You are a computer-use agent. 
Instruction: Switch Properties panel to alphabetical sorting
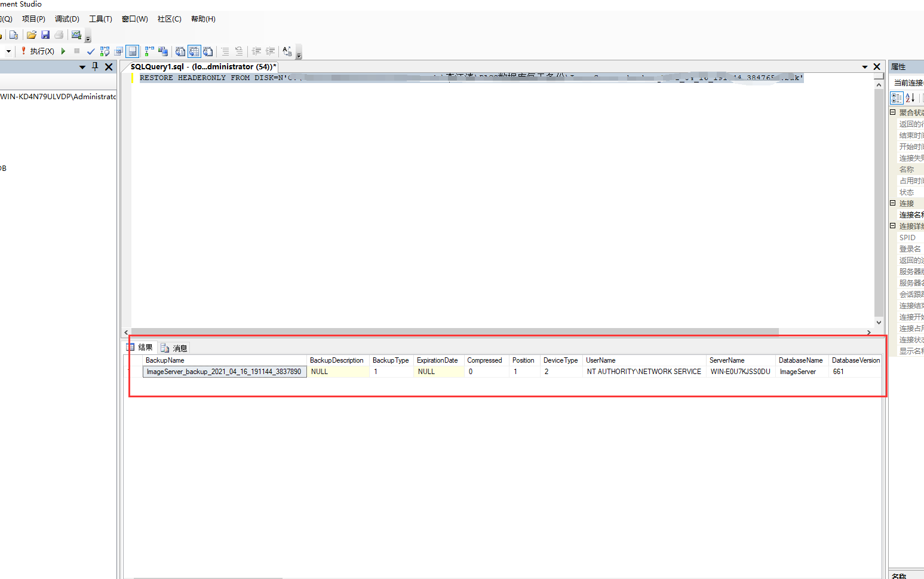(910, 98)
